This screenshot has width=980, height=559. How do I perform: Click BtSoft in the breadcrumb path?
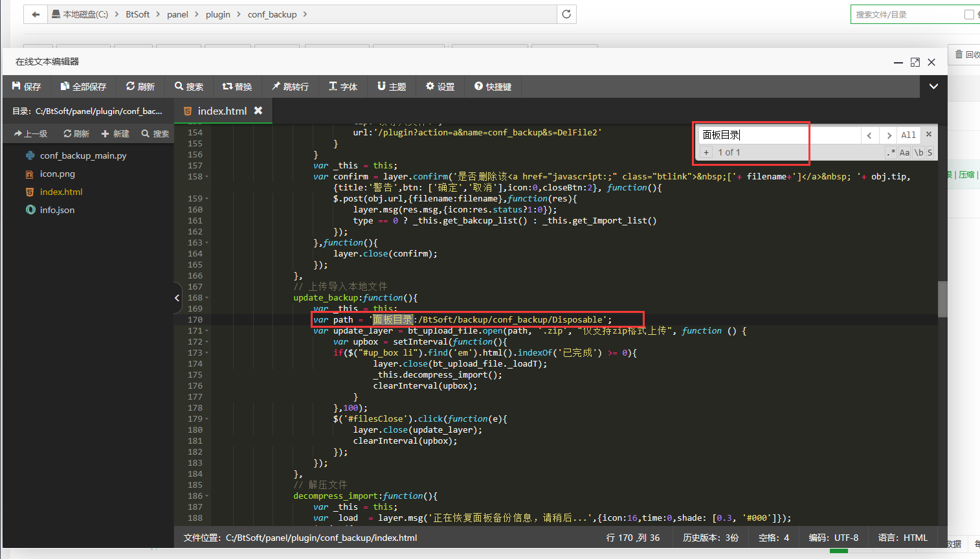pyautogui.click(x=137, y=14)
